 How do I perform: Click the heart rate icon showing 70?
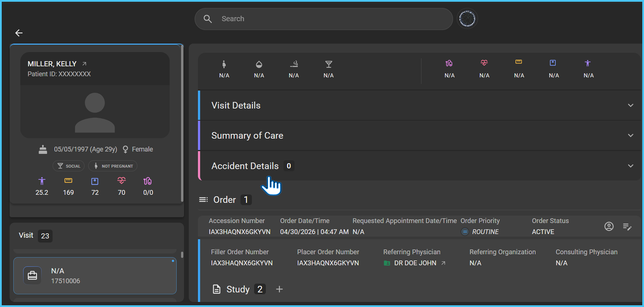click(x=121, y=181)
